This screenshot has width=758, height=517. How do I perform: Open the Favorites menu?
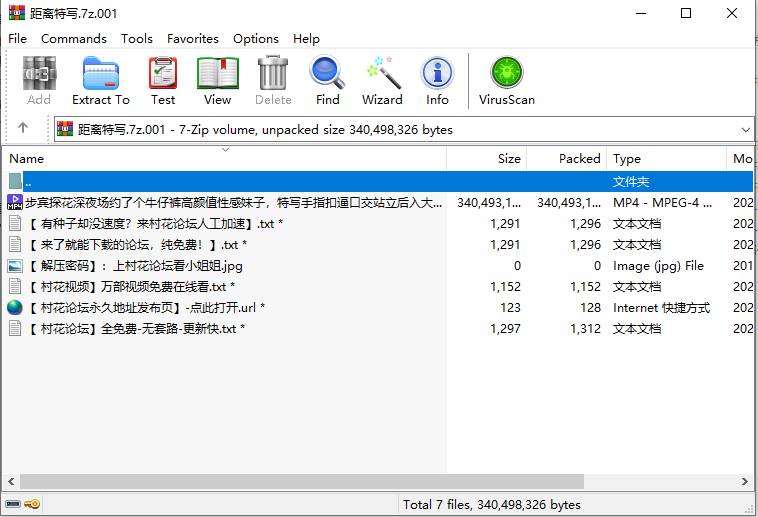[x=193, y=39]
